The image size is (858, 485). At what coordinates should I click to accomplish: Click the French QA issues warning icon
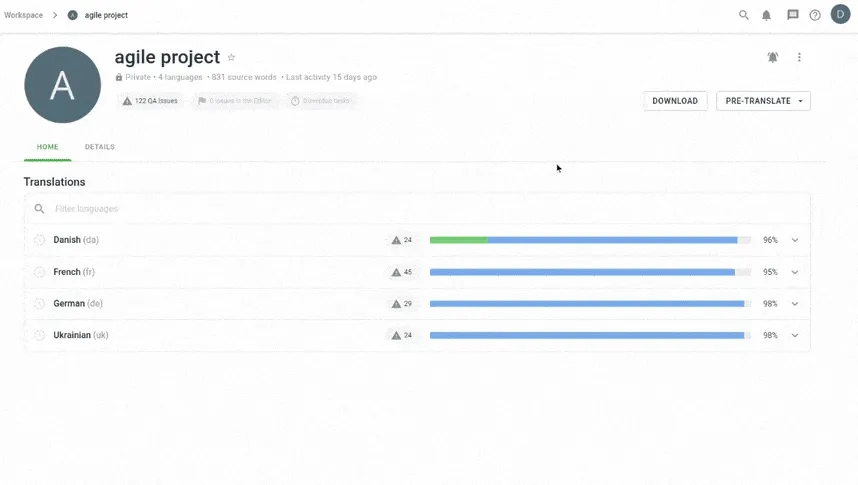pyautogui.click(x=396, y=272)
